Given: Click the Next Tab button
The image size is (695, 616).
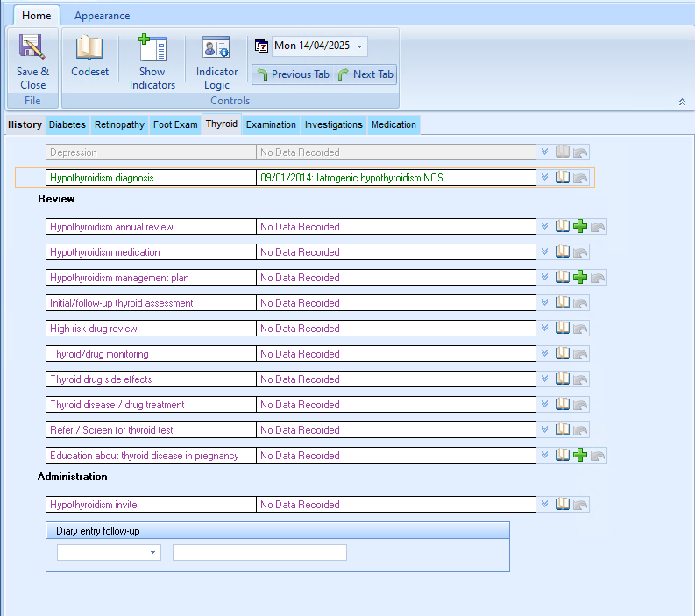Looking at the screenshot, I should point(365,74).
